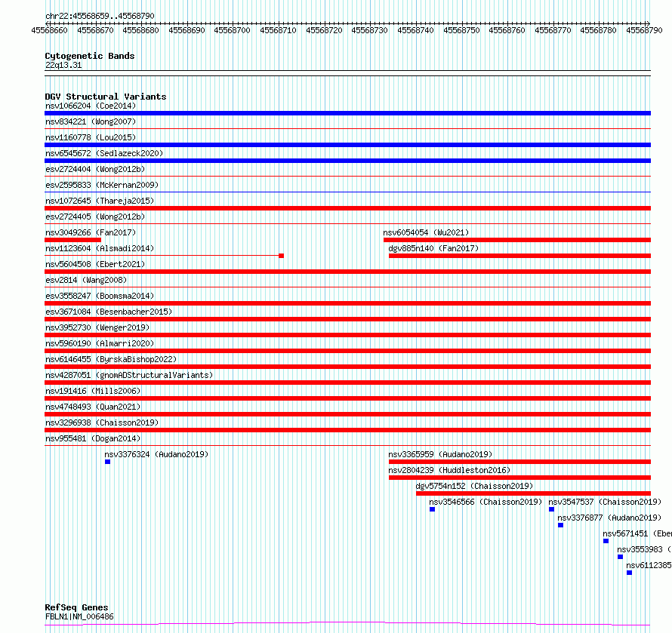Open the nsv6054054 (Wu2021) label
The height and width of the screenshot is (633, 672).
point(426,232)
